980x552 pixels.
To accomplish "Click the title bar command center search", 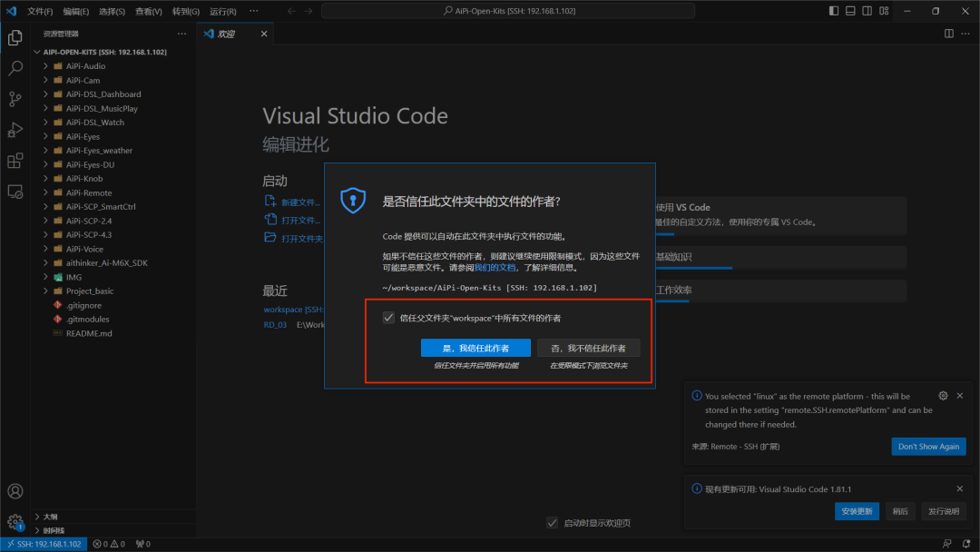I will tap(508, 11).
